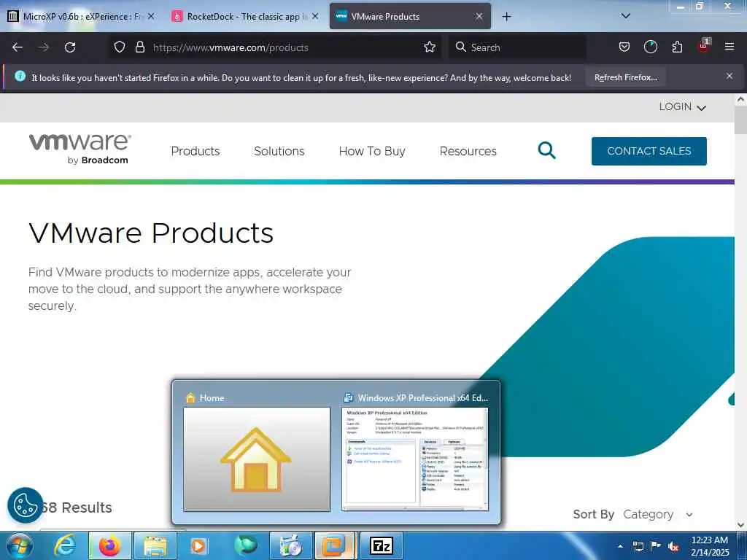Go back to the previous page

[18, 47]
